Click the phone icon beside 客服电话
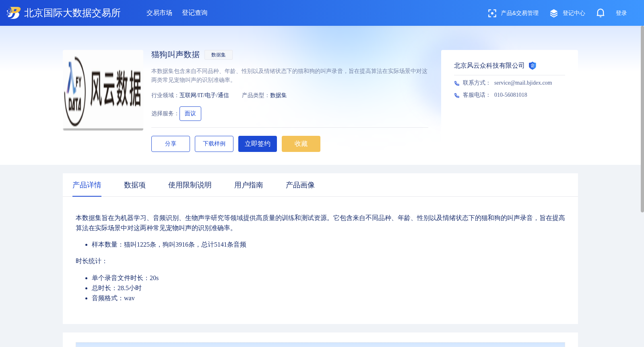Viewport: 644px width, 347px height. 457,96
